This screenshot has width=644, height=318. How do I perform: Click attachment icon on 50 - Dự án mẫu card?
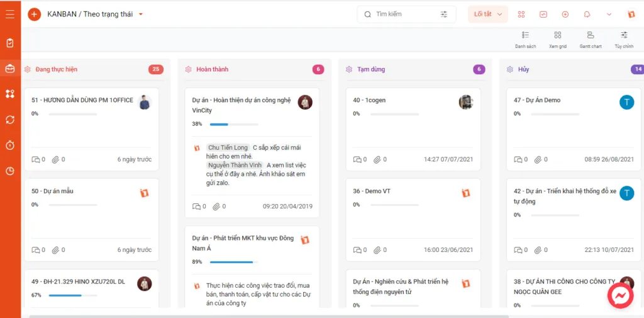coord(55,250)
